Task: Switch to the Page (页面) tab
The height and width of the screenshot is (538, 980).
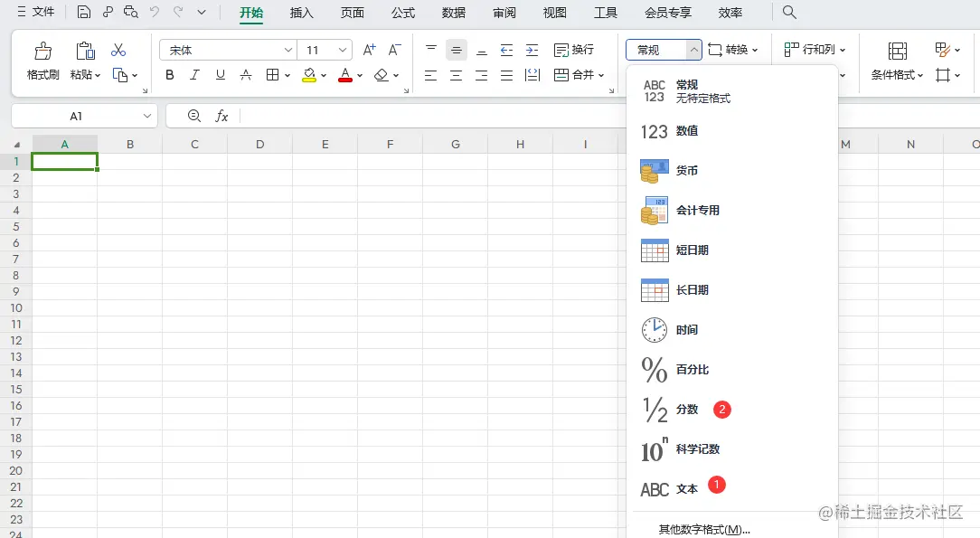Action: coord(353,13)
